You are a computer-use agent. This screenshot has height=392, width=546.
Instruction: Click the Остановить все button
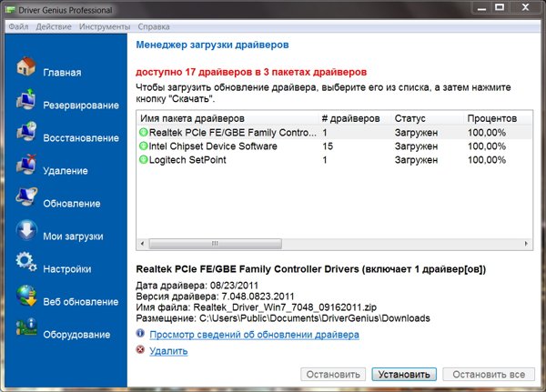[x=489, y=374]
